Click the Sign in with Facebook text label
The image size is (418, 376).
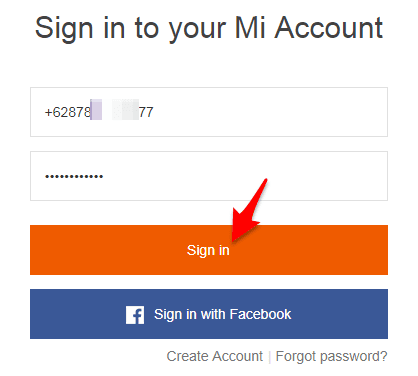pos(223,314)
